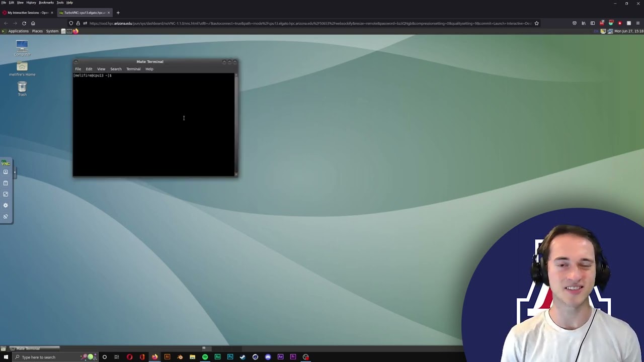Open Firefox Tools menu
This screenshot has width=644, height=362.
[60, 3]
